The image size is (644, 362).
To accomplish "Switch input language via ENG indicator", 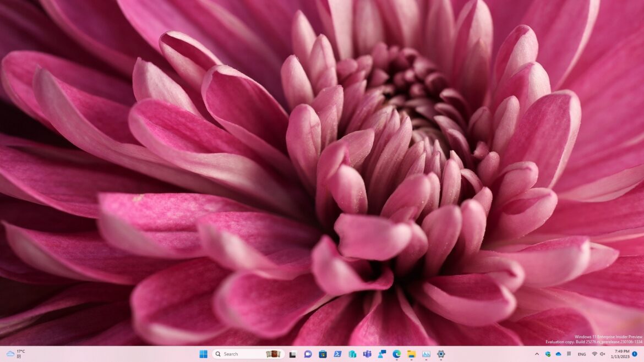I will click(581, 354).
